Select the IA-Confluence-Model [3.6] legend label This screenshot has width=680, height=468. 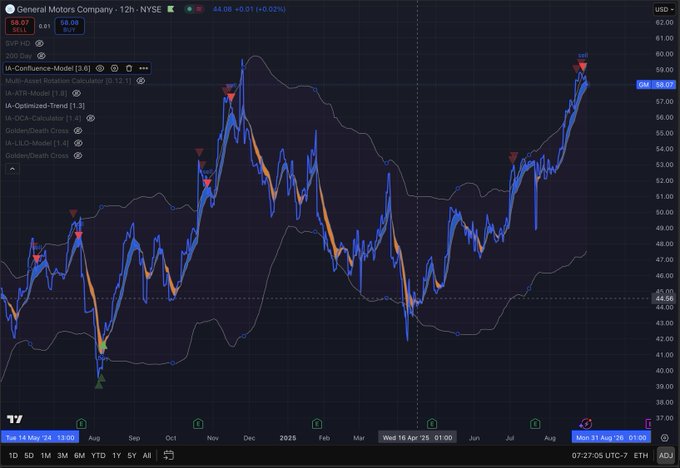48,68
